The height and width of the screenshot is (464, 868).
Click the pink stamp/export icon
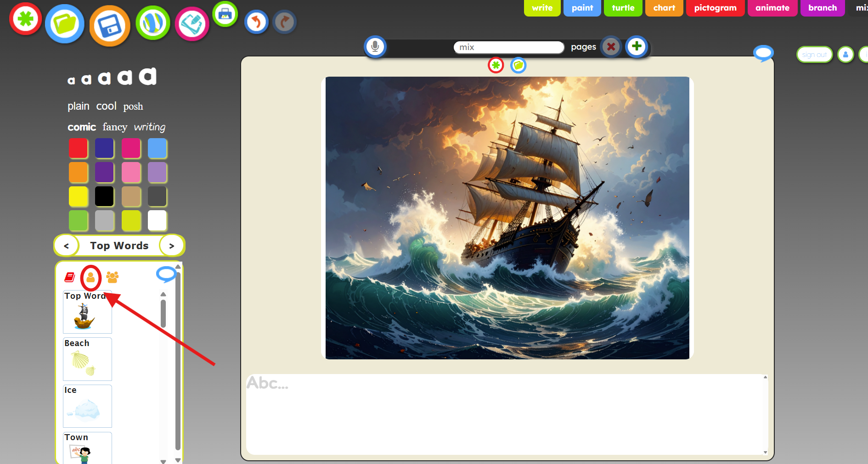click(192, 24)
